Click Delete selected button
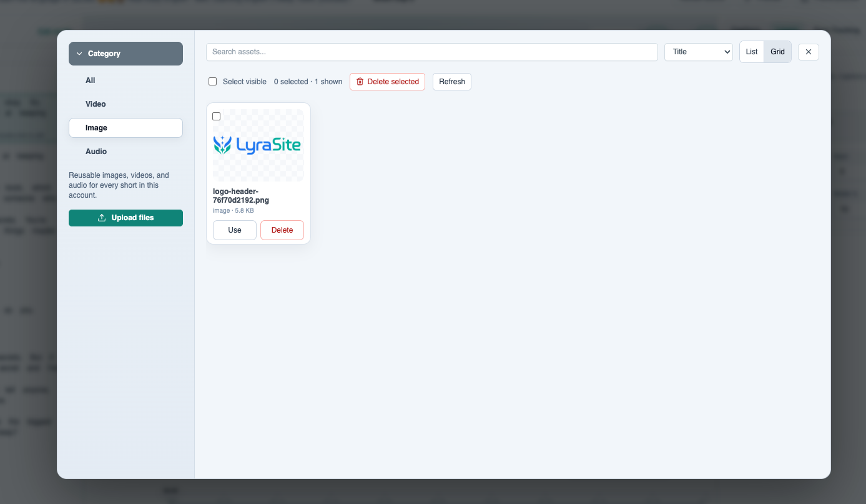 (x=387, y=82)
